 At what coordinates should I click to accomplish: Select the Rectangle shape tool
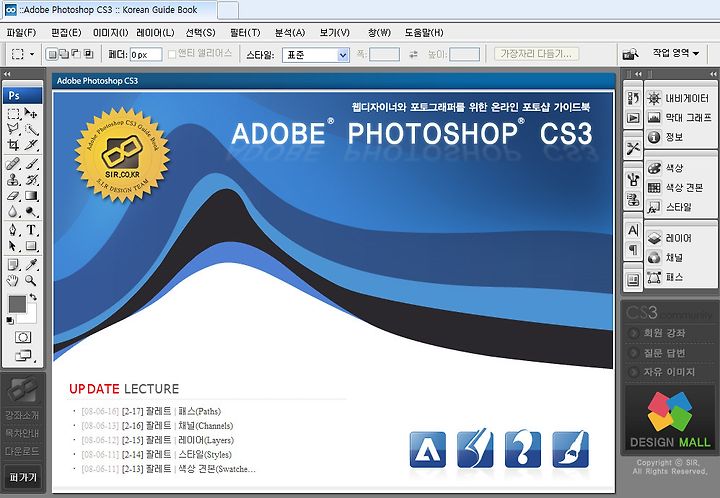pos(31,246)
